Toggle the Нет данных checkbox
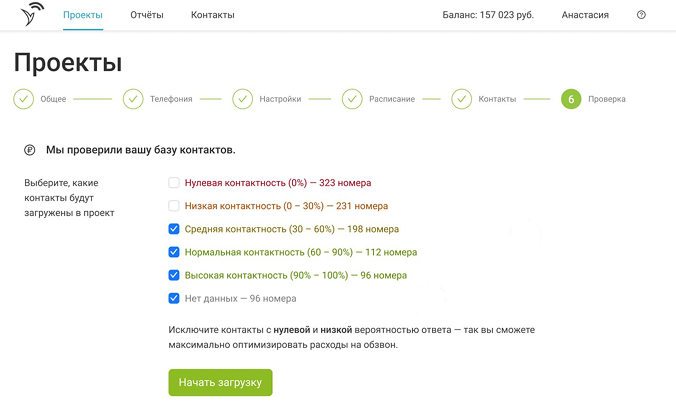The height and width of the screenshot is (419, 676). tap(174, 298)
